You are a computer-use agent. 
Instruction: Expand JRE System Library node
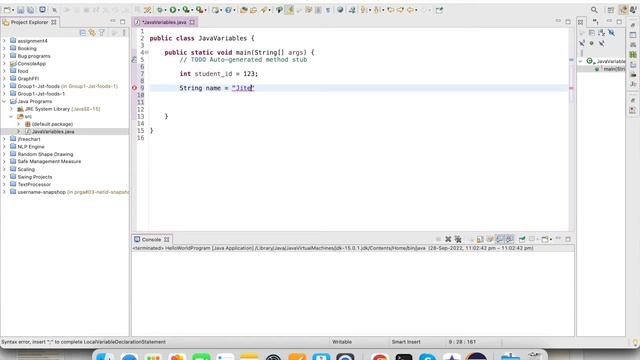(11, 109)
